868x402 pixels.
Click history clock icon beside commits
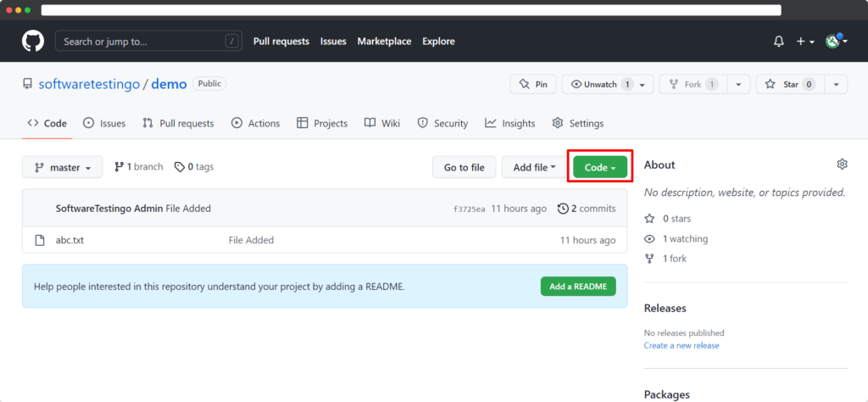(563, 208)
